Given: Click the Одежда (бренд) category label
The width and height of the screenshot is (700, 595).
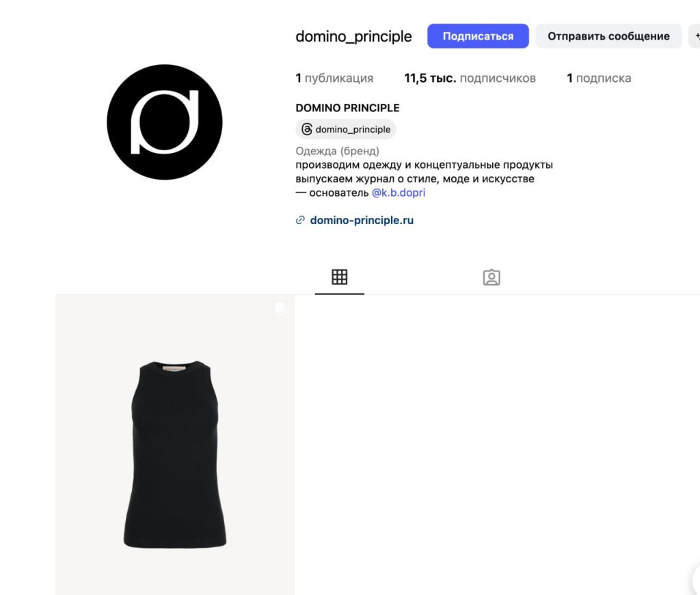Looking at the screenshot, I should coord(338,151).
